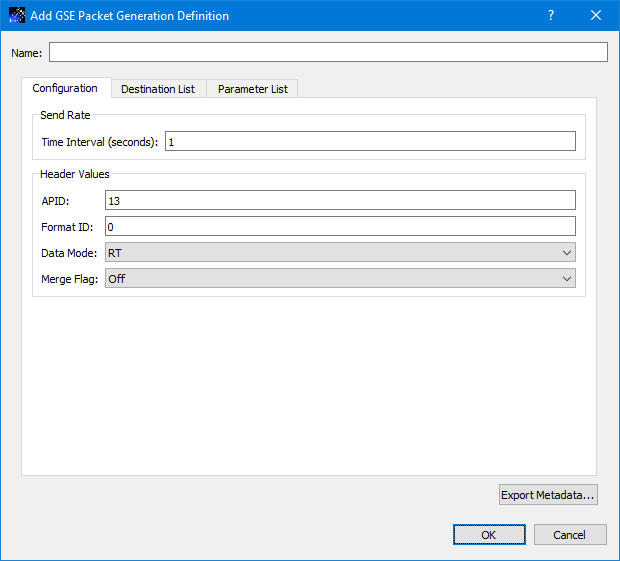This screenshot has width=620, height=561.
Task: Switch to the Configuration tab
Action: pos(65,89)
